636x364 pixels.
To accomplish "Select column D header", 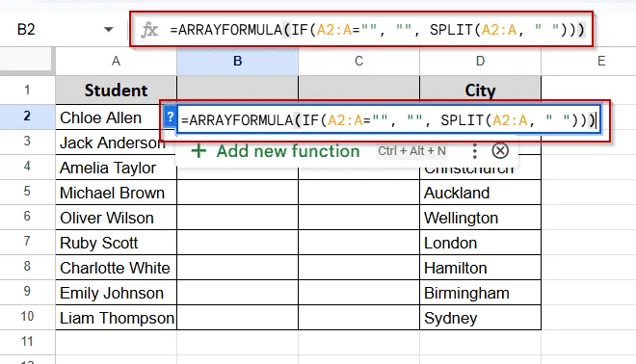I will coord(480,62).
